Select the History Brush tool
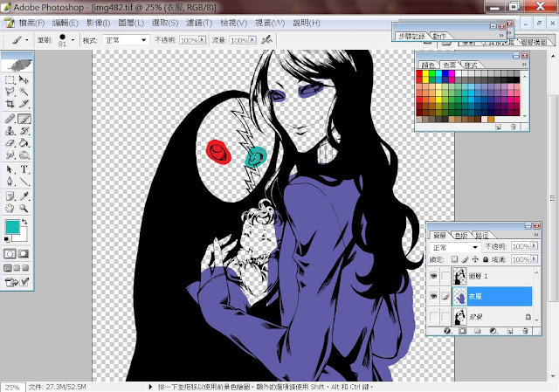The width and height of the screenshot is (559, 392). pyautogui.click(x=24, y=131)
